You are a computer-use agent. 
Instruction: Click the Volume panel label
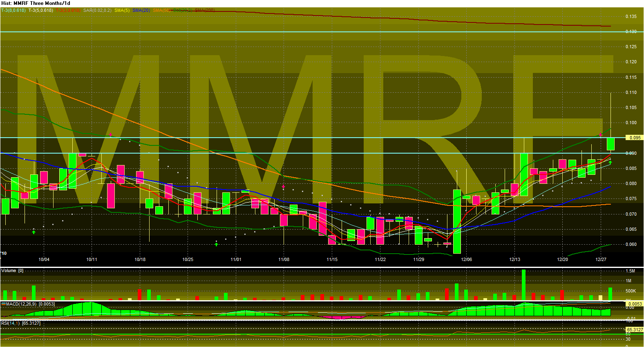pos(12,270)
